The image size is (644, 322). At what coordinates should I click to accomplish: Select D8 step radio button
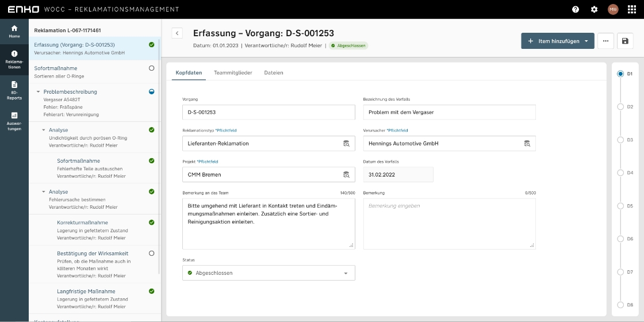pyautogui.click(x=620, y=305)
